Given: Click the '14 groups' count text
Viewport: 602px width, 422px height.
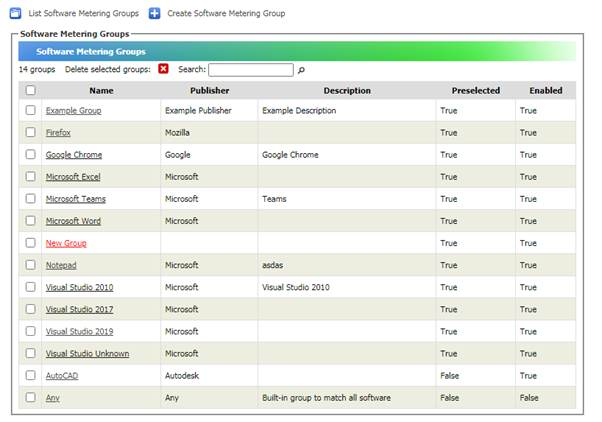Looking at the screenshot, I should (37, 70).
